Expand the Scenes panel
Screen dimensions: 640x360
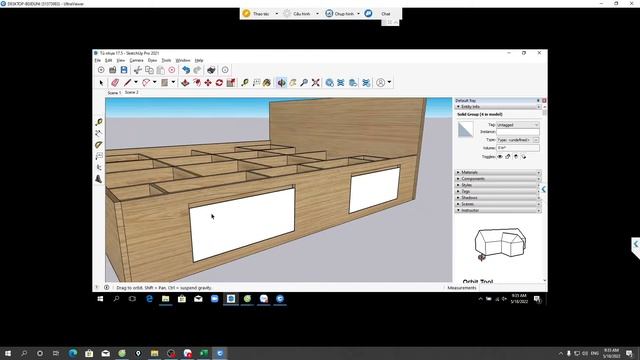498,204
